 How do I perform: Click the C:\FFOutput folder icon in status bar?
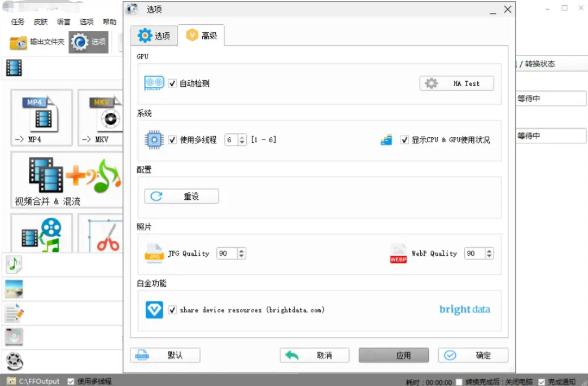tap(11, 381)
